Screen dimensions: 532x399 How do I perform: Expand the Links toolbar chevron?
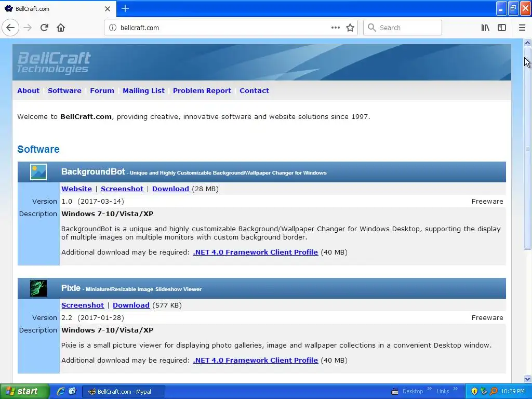pyautogui.click(x=455, y=389)
